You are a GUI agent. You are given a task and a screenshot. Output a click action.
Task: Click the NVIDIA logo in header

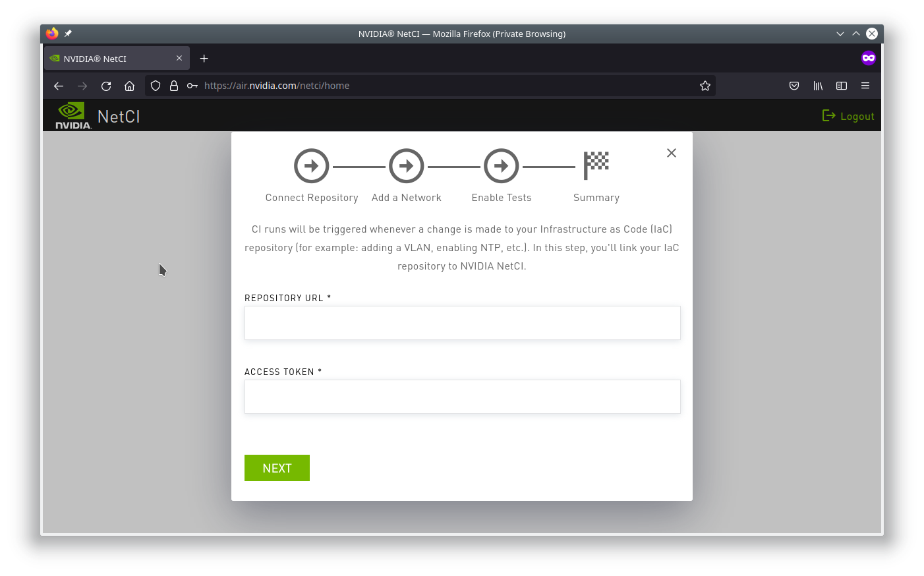tap(72, 116)
